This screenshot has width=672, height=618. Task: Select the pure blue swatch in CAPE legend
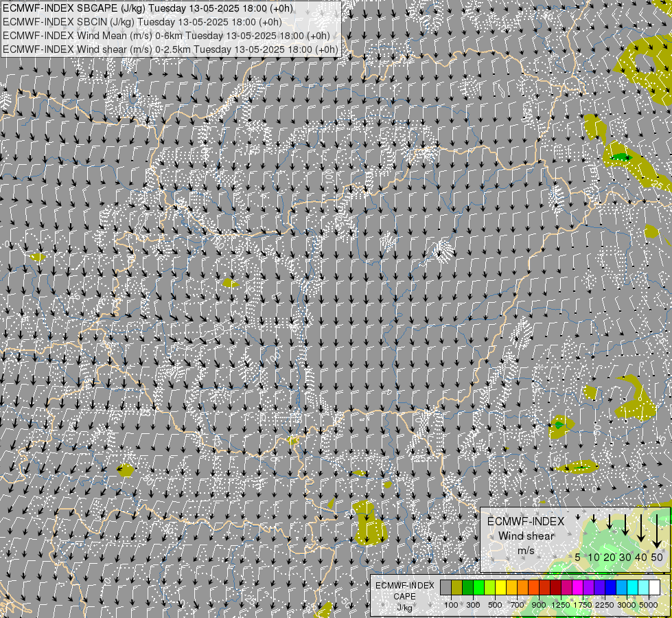point(611,588)
